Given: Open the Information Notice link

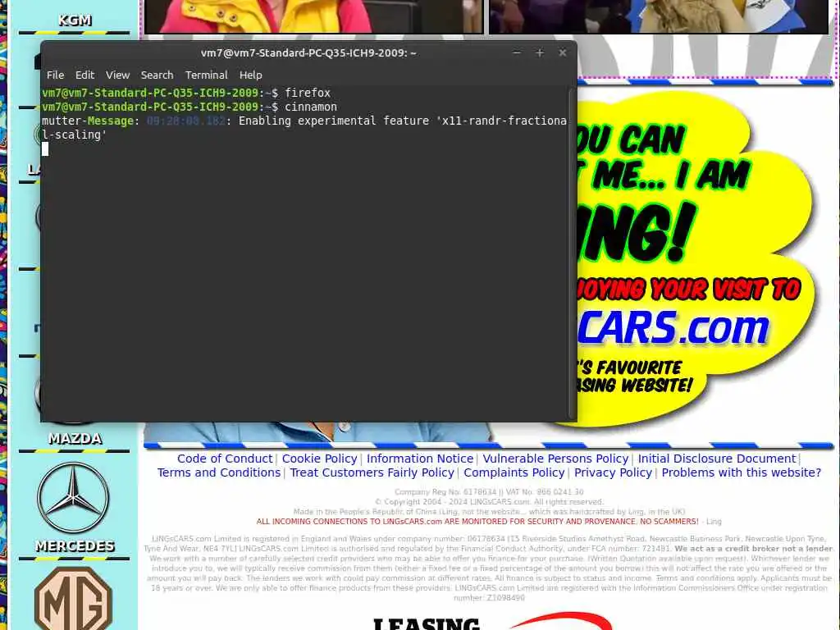Looking at the screenshot, I should pyautogui.click(x=420, y=459).
